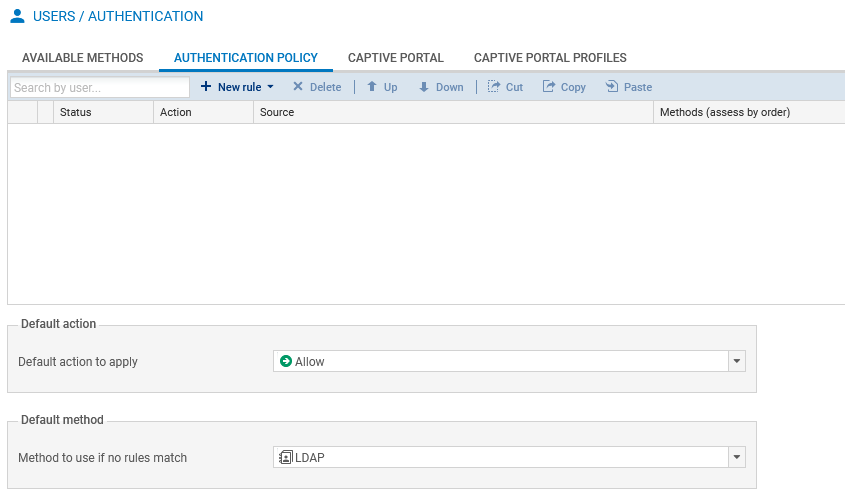The image size is (845, 496).
Task: Expand the New rule dropdown arrow
Action: point(270,87)
